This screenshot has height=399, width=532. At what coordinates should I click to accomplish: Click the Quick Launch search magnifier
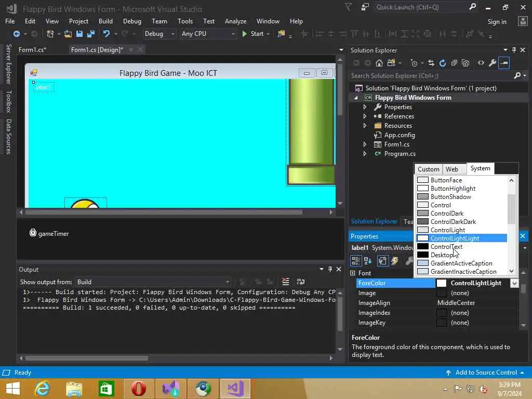pos(472,7)
